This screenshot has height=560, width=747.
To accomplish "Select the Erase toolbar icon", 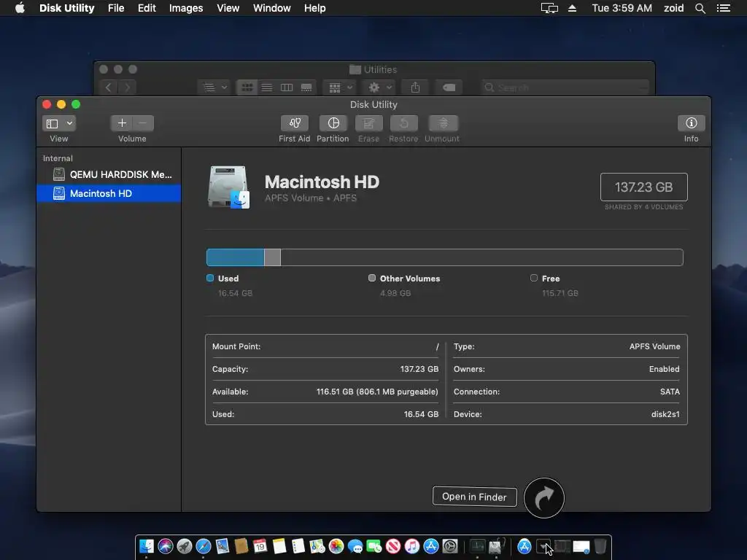I will (x=368, y=123).
